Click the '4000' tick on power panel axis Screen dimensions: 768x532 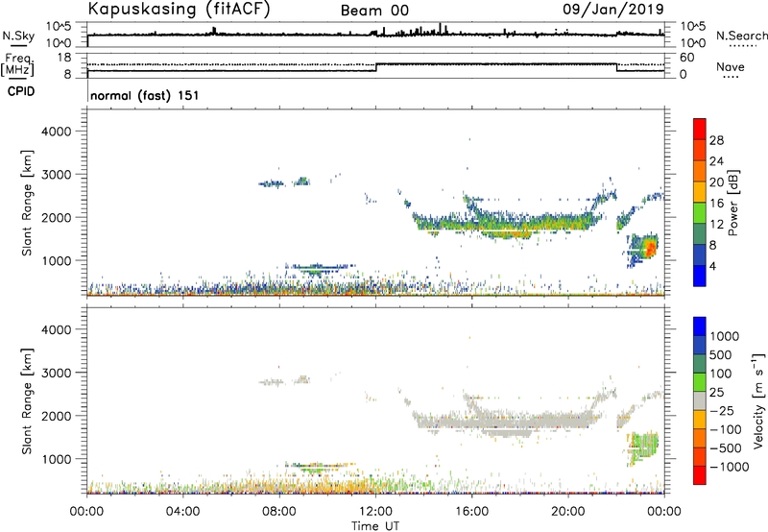click(x=56, y=132)
